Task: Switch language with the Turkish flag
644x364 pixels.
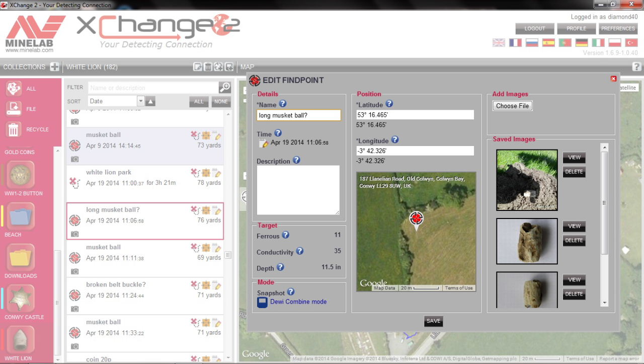Action: pos(631,43)
